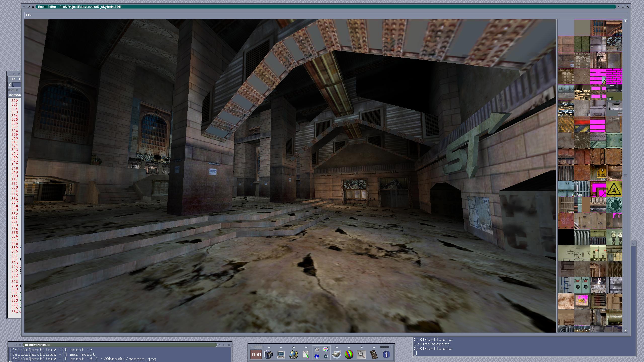Pick the wiring diagram wall texture
The height and width of the screenshot is (362, 644).
(574, 253)
